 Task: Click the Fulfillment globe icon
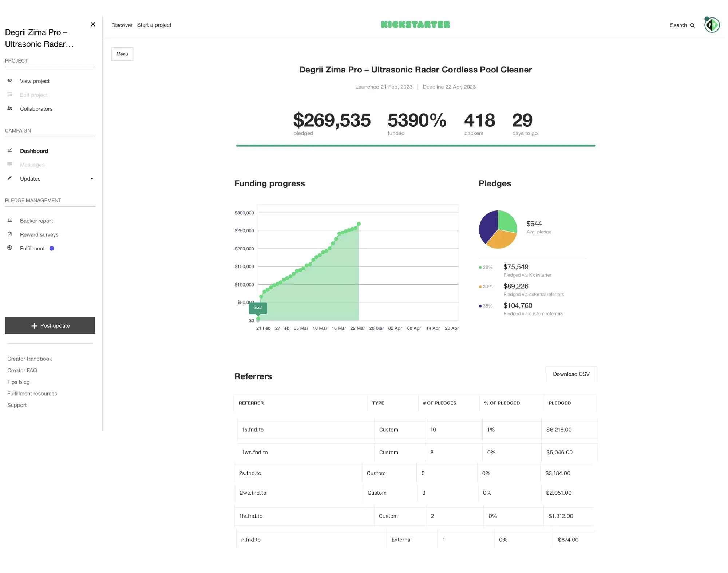coord(10,248)
